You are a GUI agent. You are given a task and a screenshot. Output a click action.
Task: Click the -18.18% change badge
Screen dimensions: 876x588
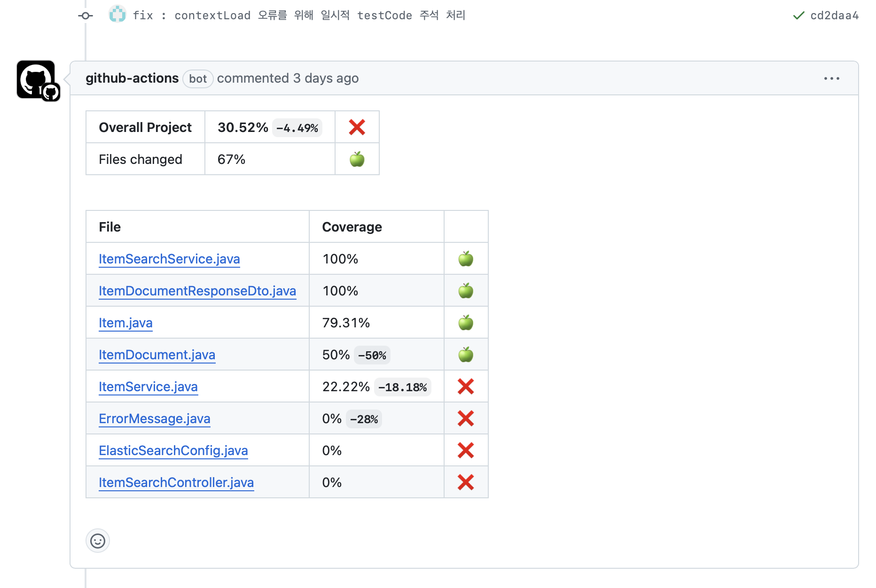tap(403, 387)
